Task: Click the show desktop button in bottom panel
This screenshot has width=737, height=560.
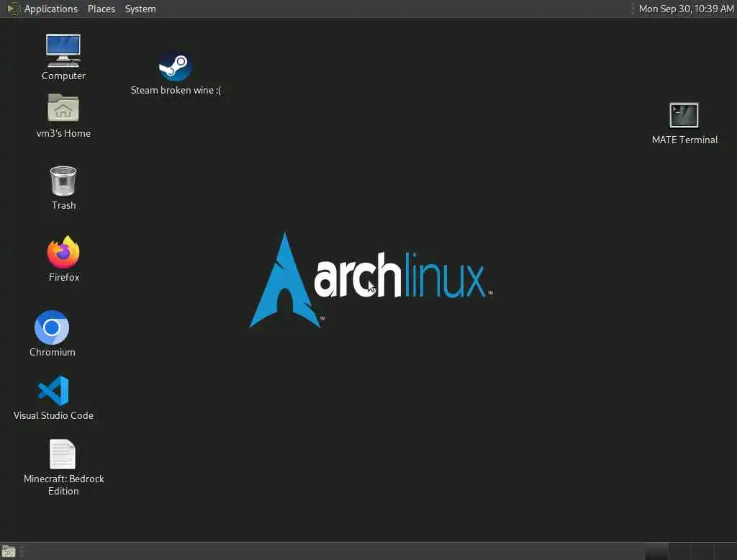Action: click(x=9, y=551)
